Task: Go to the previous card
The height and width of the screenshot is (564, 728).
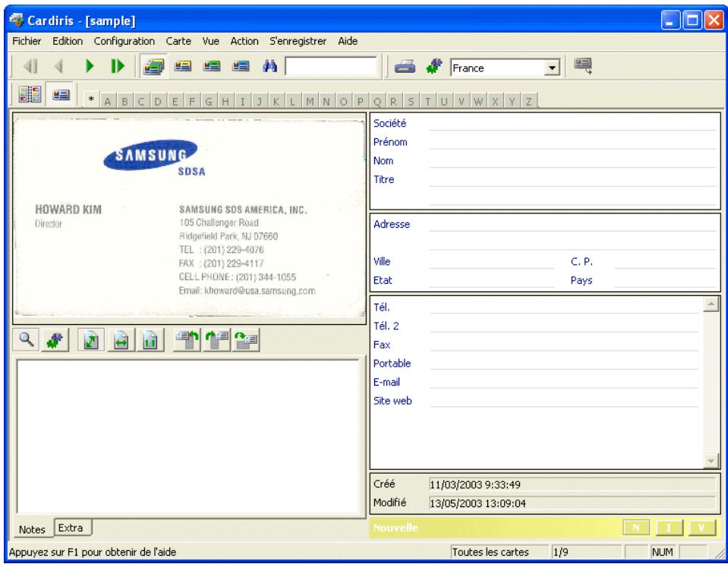Action: click(58, 66)
